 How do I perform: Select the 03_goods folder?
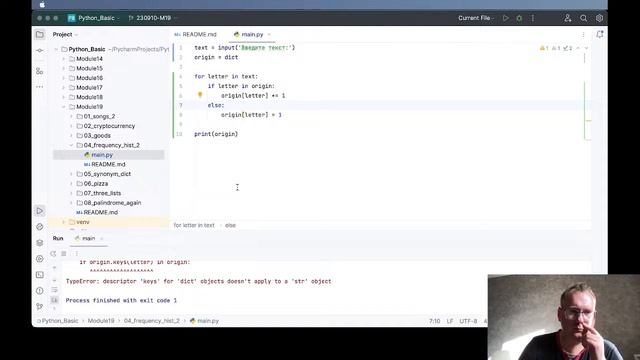(97, 136)
